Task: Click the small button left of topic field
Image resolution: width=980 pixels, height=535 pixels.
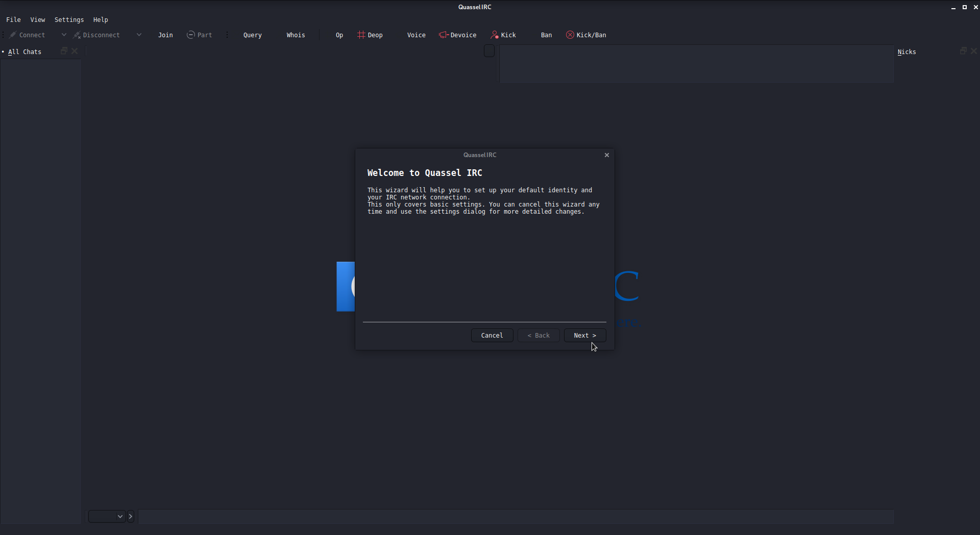Action: [x=489, y=51]
